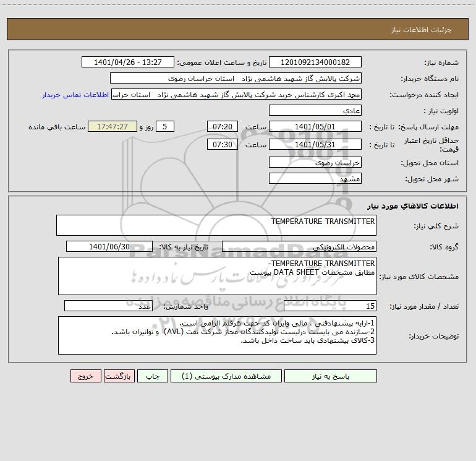Click the response deadline date 1401/05/01

coord(315,126)
